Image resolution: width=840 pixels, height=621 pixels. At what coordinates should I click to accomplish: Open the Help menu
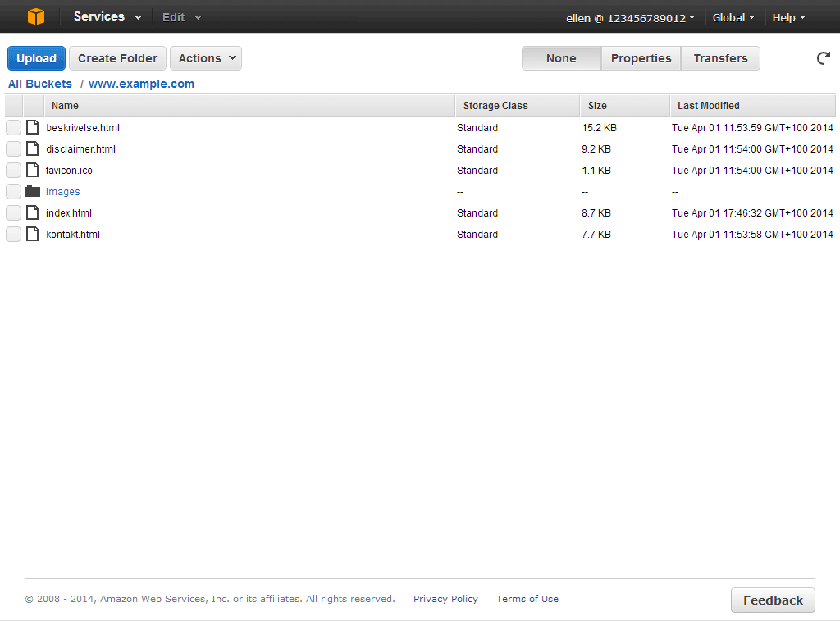point(788,17)
